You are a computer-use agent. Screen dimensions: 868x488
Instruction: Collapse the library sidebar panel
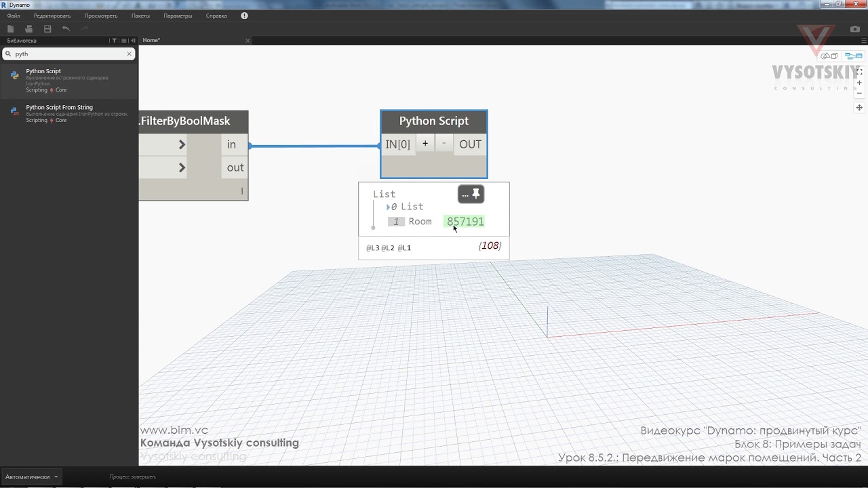pos(133,41)
